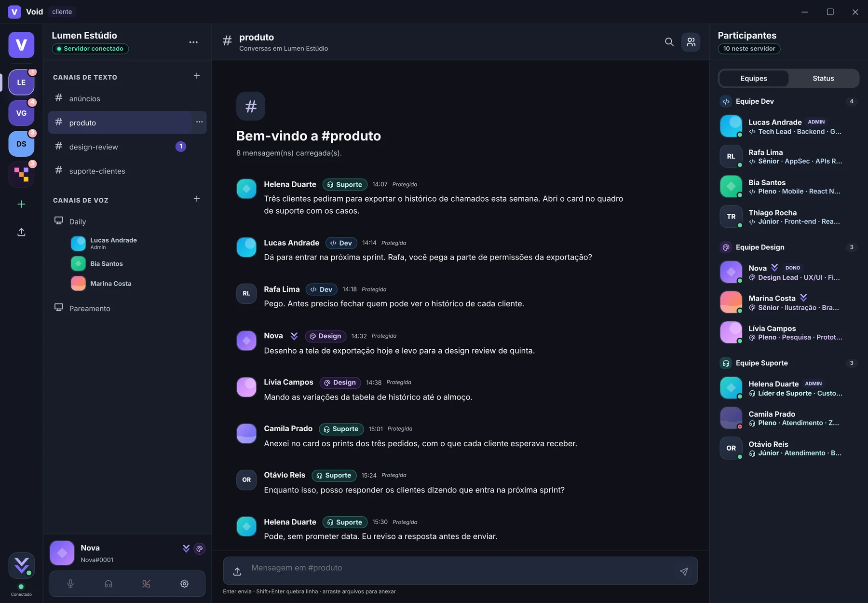Toggle the microphone mute

pos(70,584)
